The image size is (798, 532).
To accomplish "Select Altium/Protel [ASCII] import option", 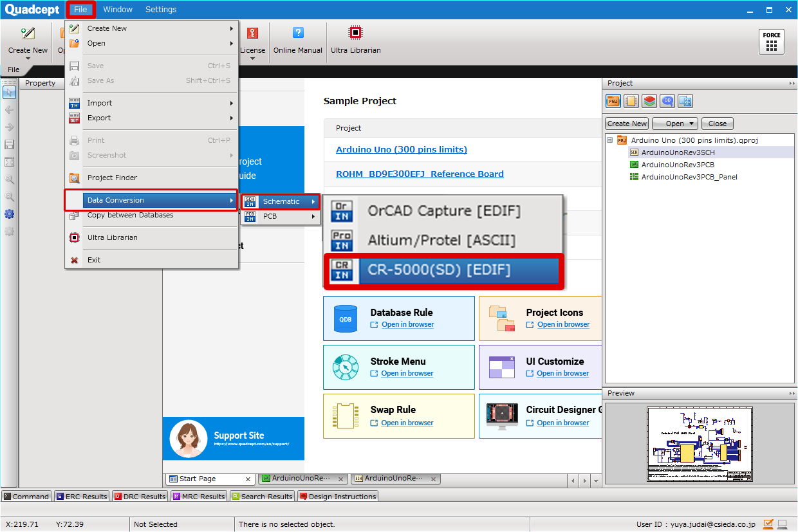I will [x=441, y=241].
